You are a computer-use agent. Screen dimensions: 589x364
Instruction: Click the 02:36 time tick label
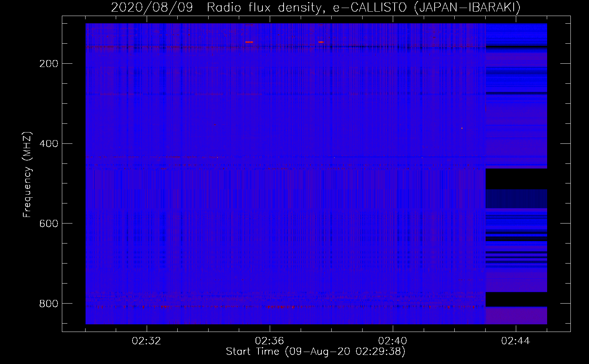click(x=269, y=341)
